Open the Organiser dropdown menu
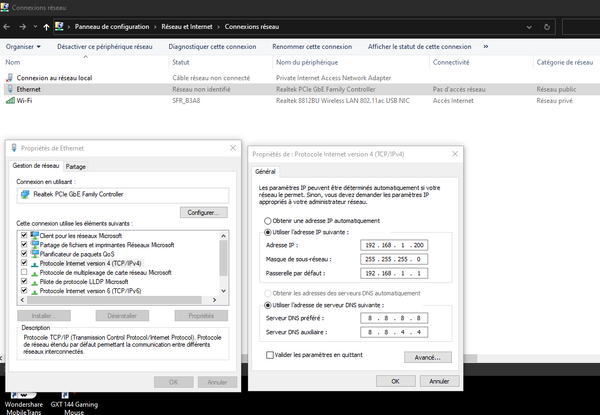This screenshot has height=415, width=600. [x=23, y=47]
